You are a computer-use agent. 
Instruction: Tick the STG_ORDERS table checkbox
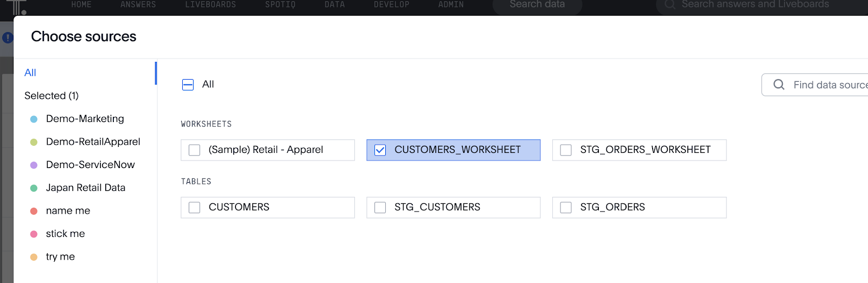click(x=566, y=208)
